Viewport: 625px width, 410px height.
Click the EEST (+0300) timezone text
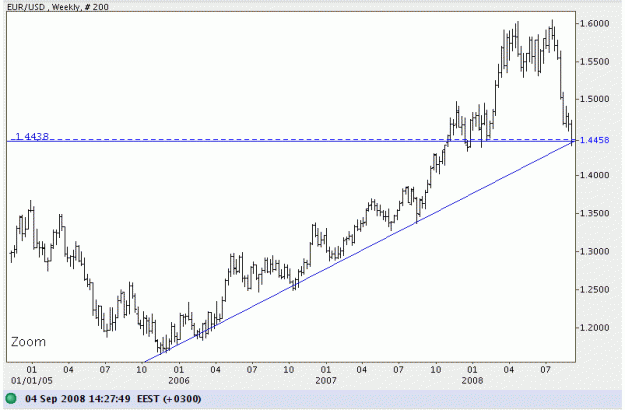tap(169, 398)
